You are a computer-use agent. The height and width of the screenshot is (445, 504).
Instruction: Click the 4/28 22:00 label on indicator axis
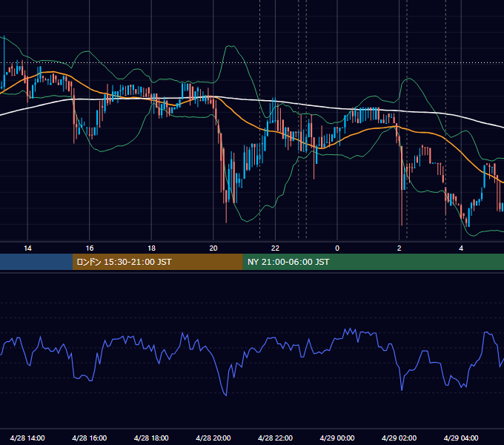(x=275, y=438)
